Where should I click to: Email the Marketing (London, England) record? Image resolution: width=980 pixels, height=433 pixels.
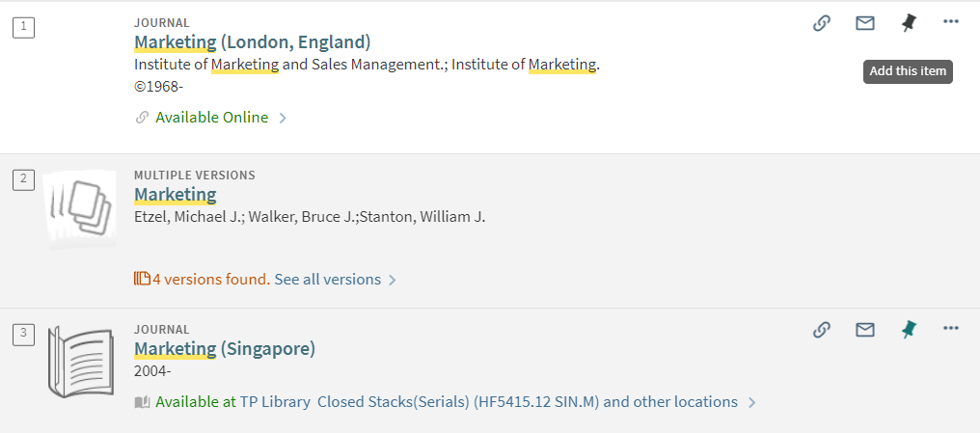pyautogui.click(x=865, y=23)
